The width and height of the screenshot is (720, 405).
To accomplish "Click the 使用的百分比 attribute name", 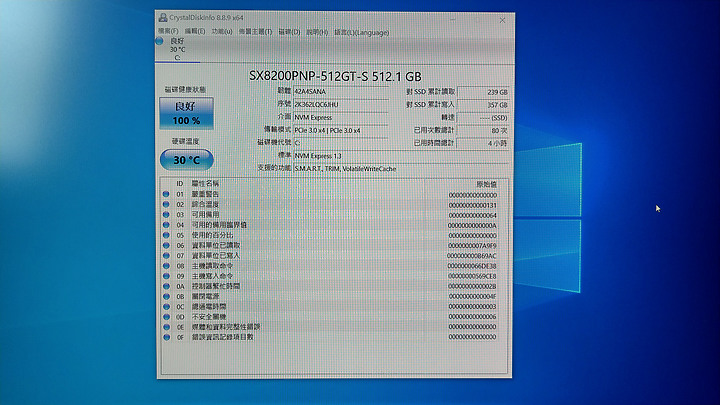I will point(212,235).
